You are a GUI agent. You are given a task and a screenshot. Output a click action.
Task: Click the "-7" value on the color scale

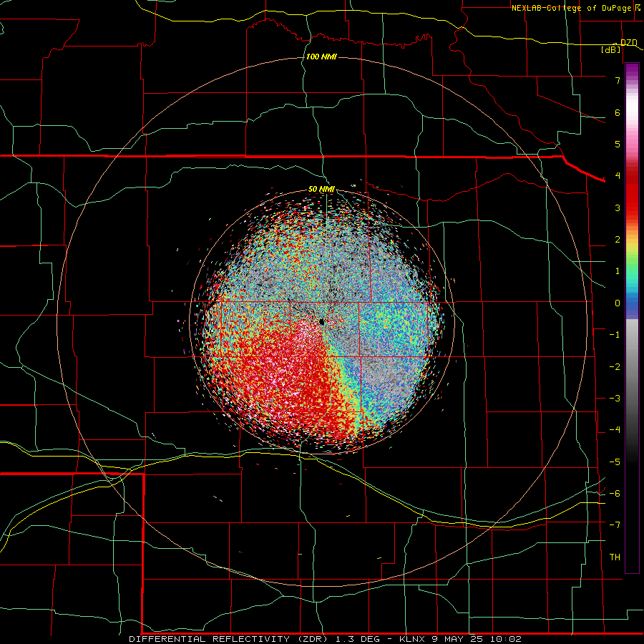615,525
